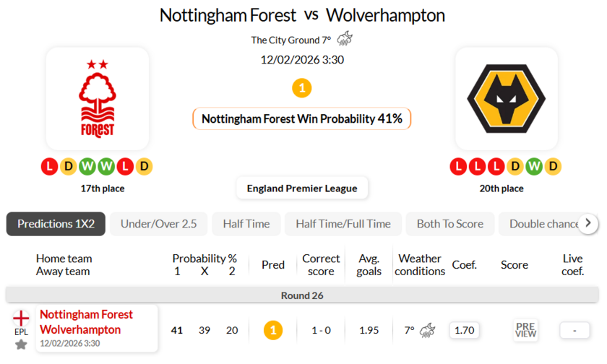Click the 1.70 coefficient box
The height and width of the screenshot is (364, 607).
pos(464,330)
